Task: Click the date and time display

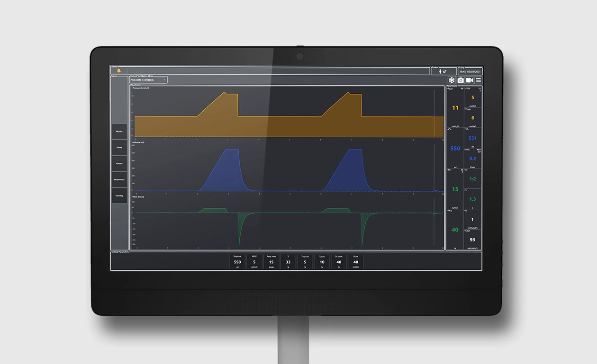Action: click(470, 71)
